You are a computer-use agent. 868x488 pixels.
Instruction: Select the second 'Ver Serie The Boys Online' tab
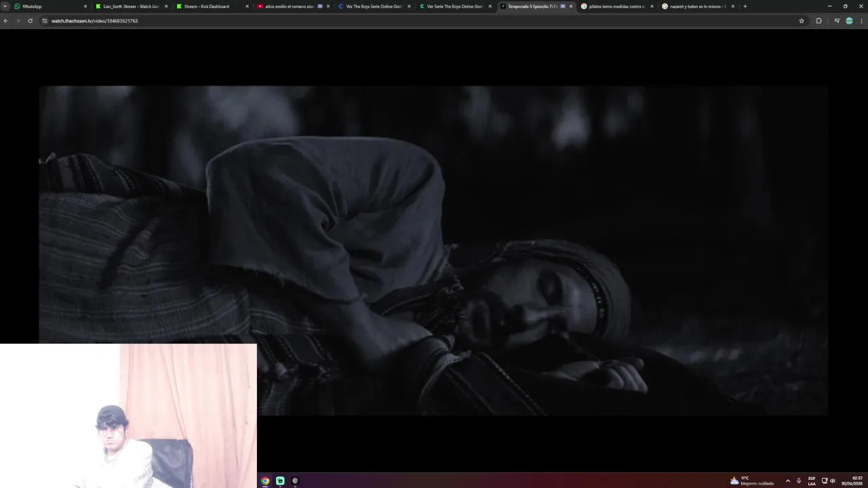[454, 6]
